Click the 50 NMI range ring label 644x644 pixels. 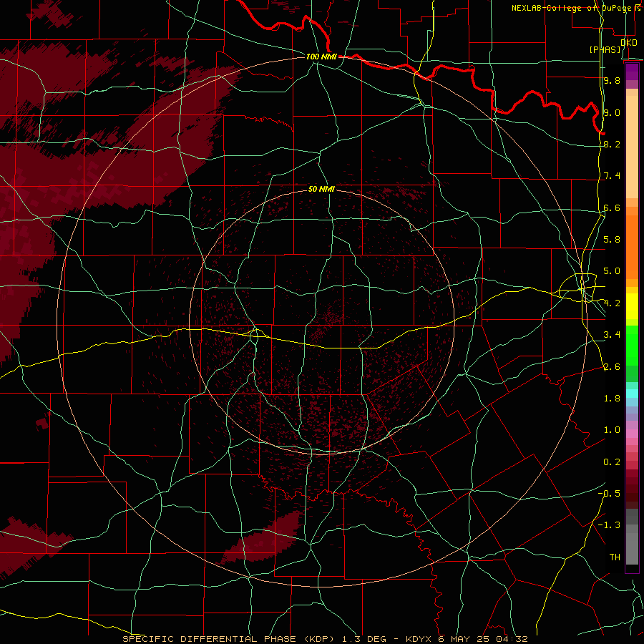pyautogui.click(x=321, y=189)
